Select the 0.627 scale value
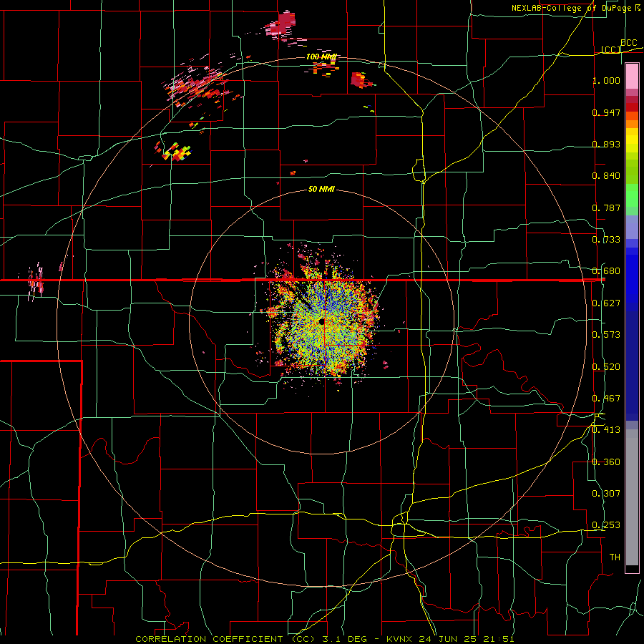This screenshot has height=644, width=644. click(606, 303)
